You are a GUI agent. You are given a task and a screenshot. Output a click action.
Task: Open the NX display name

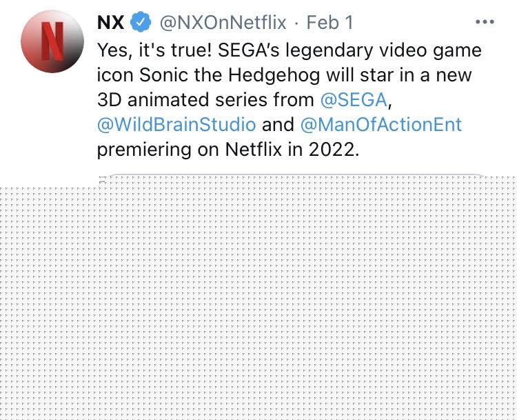click(111, 23)
